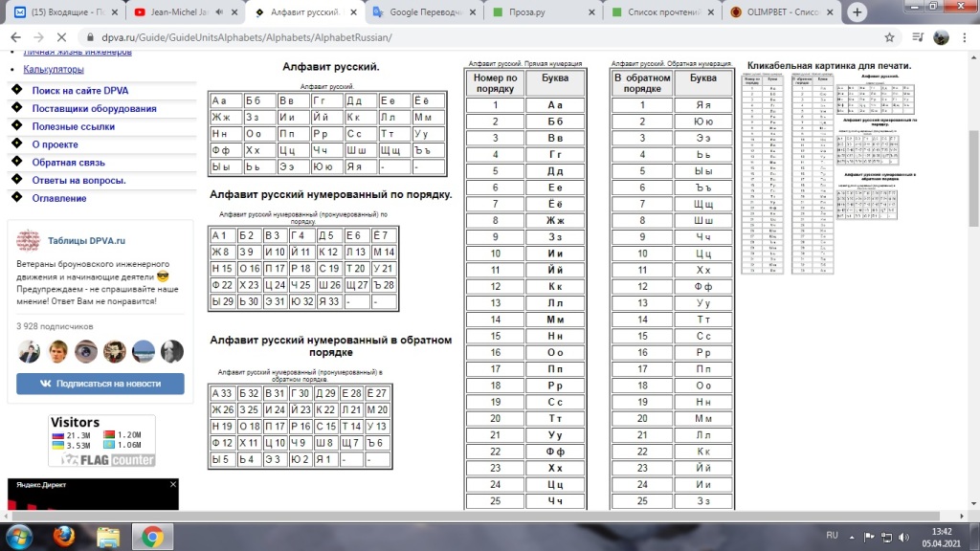This screenshot has width=980, height=551.
Task: Open the Windows Start menu
Action: pyautogui.click(x=19, y=537)
